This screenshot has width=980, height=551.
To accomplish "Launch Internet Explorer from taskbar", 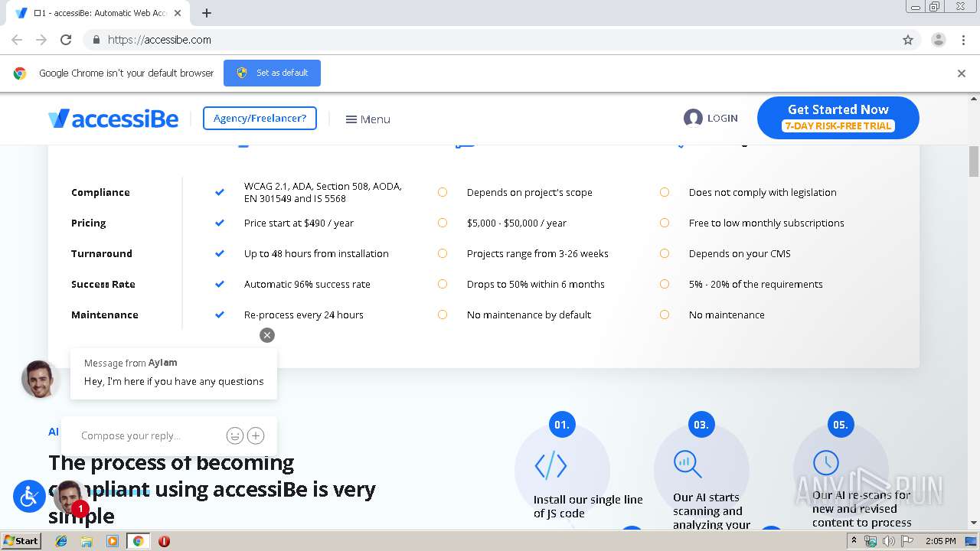I will tap(61, 541).
